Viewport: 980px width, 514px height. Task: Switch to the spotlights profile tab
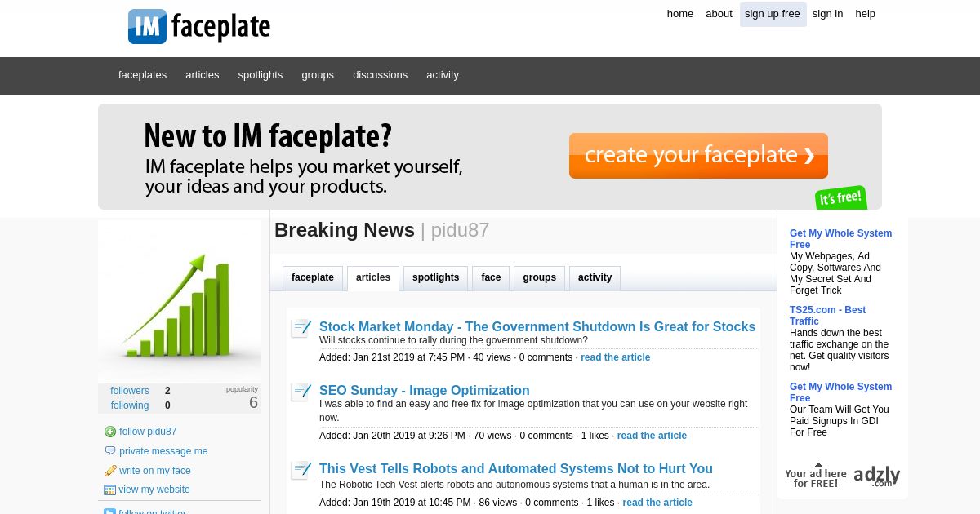[x=435, y=278]
